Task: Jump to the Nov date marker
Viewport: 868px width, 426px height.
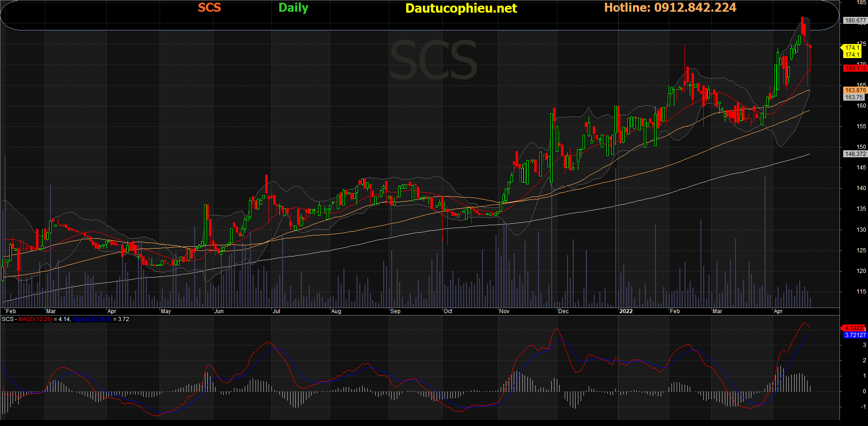Action: (x=504, y=311)
